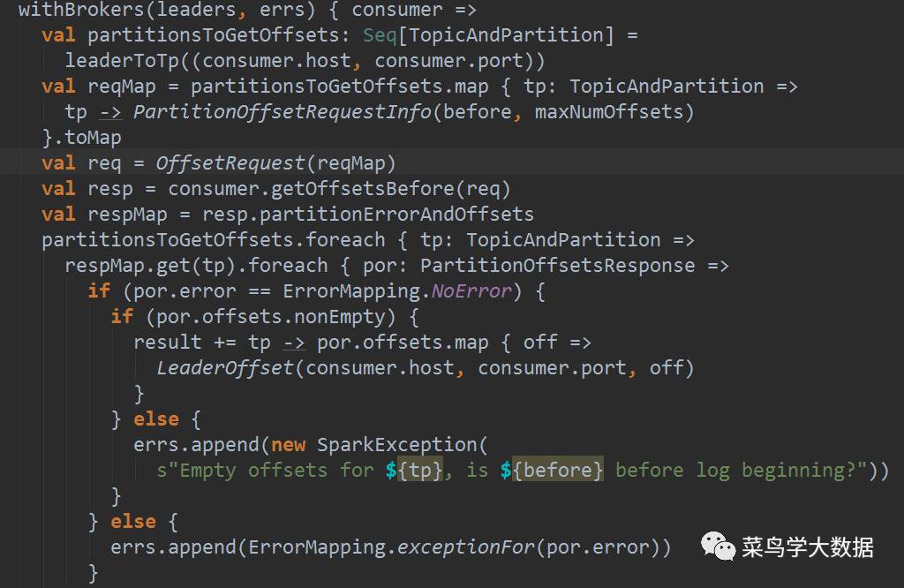
Task: Click the WeChat logo icon in watermark
Action: (x=718, y=547)
